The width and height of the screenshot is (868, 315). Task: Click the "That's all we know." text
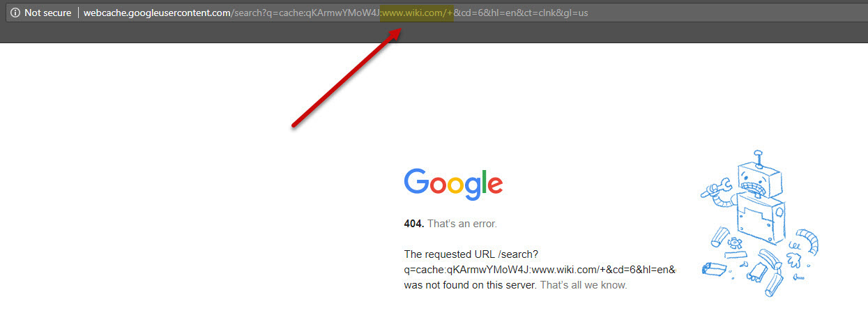tap(584, 285)
